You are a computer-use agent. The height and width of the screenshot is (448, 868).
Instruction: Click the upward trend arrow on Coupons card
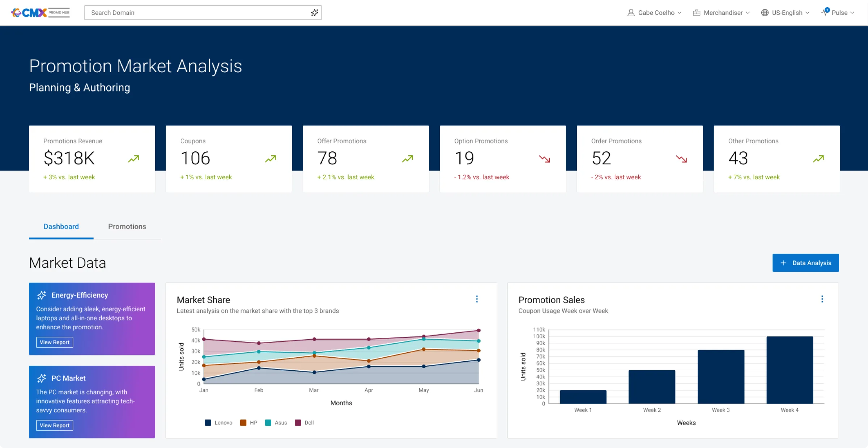pos(271,159)
